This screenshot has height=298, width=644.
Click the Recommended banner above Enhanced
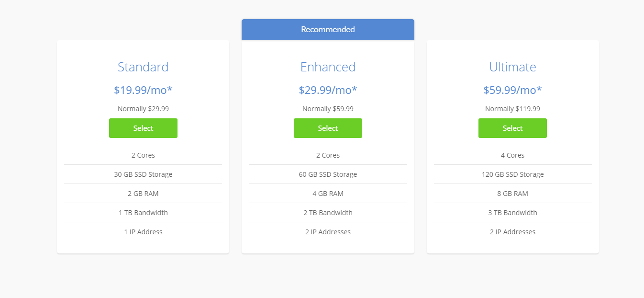328,30
